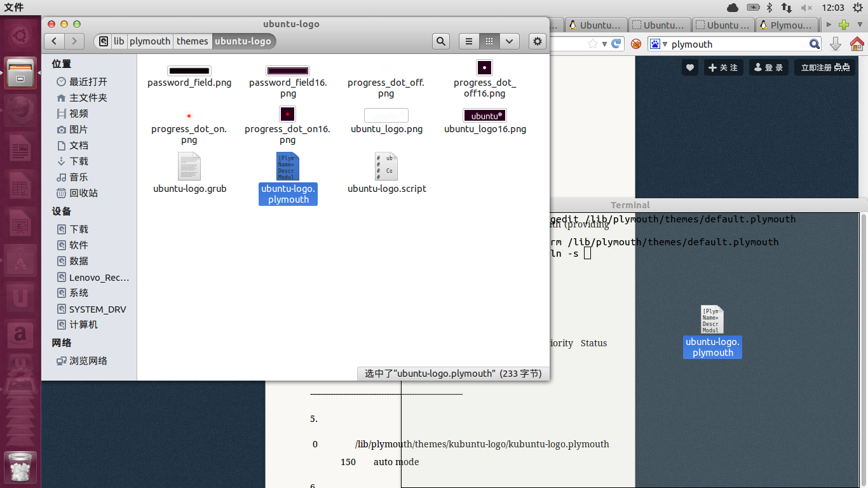This screenshot has height=488, width=868.
Task: Open the Lenovo_Rec... device in sidebar
Action: point(93,277)
